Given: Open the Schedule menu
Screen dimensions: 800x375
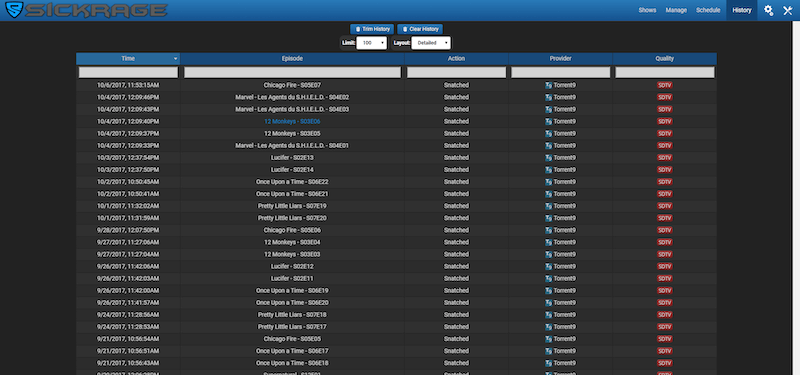Looking at the screenshot, I should click(708, 10).
